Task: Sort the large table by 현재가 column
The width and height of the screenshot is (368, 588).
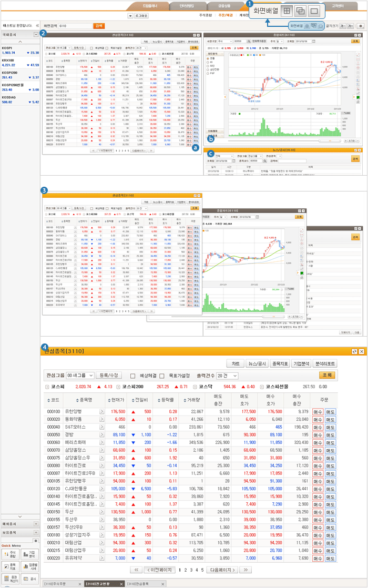Action: [116, 400]
